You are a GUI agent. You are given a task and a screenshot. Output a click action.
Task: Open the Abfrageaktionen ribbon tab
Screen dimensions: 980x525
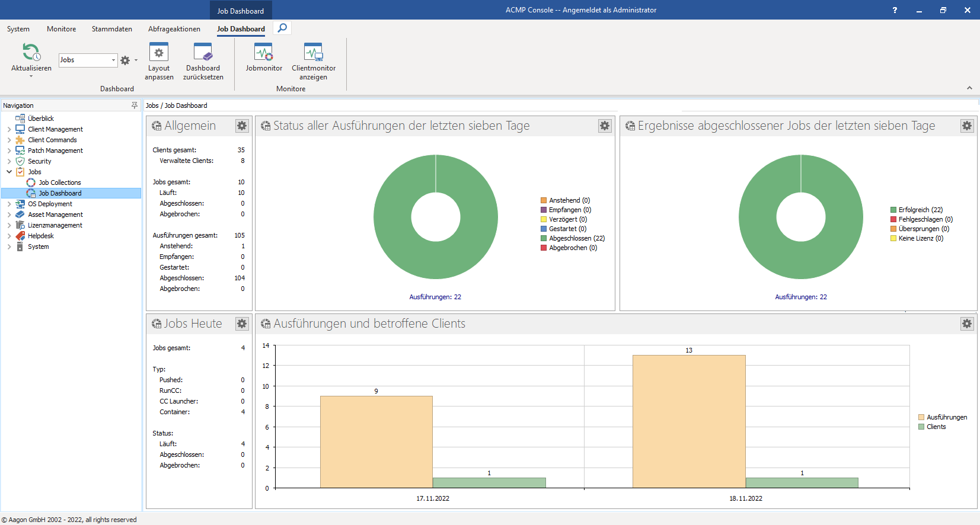coord(174,29)
